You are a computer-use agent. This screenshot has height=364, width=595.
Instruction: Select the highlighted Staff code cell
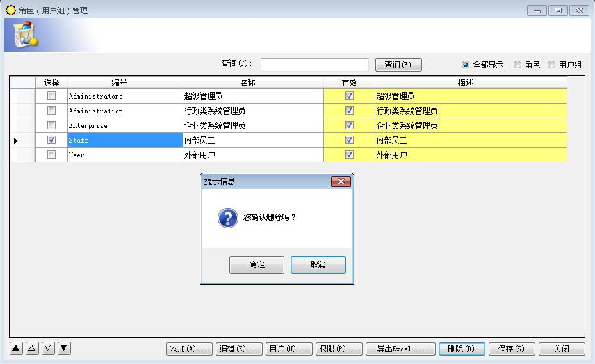[125, 140]
